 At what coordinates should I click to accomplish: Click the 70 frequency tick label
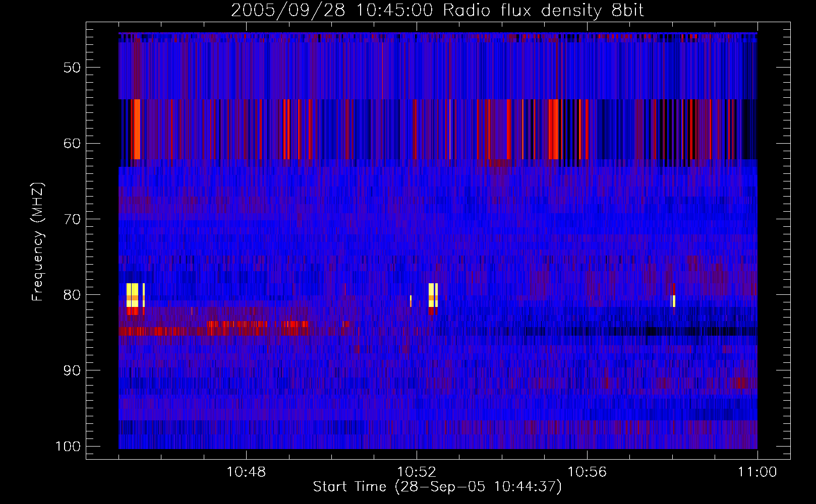coord(72,219)
